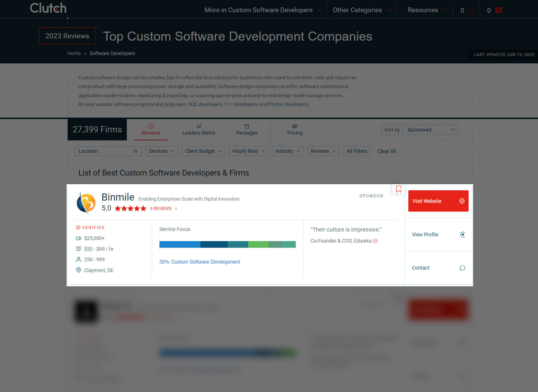Screen dimensions: 538x392
Task: Click the All Filters button
Action: [x=357, y=151]
